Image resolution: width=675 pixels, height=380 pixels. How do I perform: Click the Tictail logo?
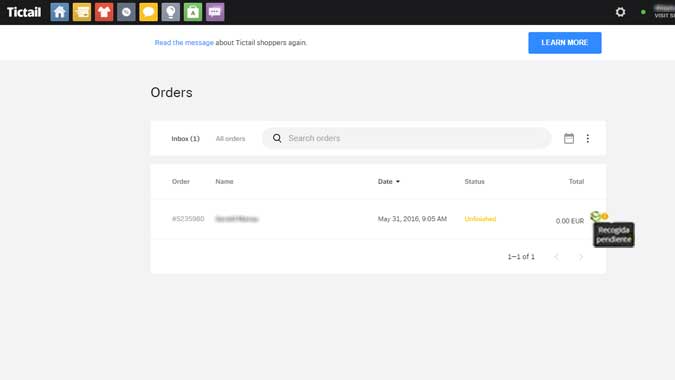[24, 12]
